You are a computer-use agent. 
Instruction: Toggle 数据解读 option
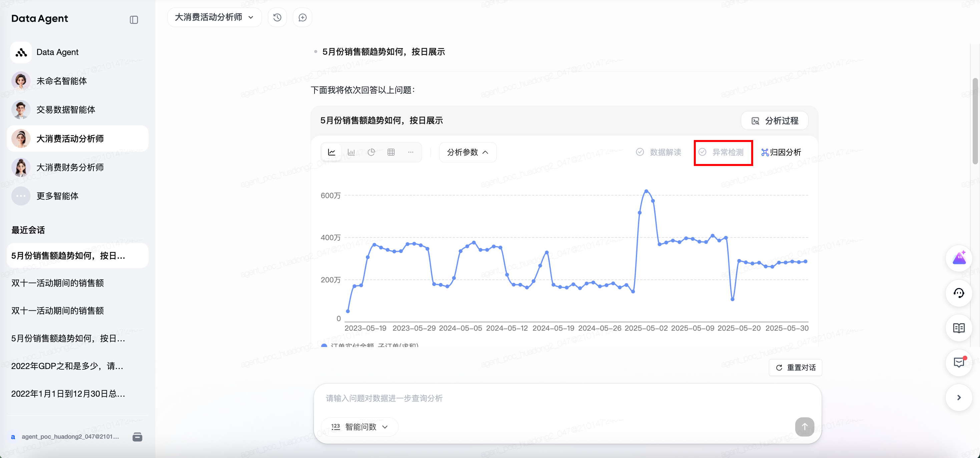tap(658, 152)
